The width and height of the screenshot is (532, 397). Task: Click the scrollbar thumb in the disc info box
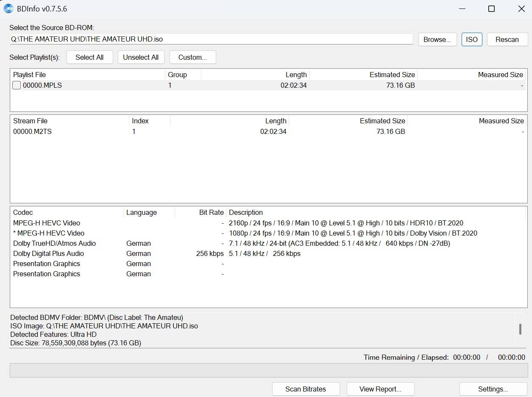click(x=520, y=329)
